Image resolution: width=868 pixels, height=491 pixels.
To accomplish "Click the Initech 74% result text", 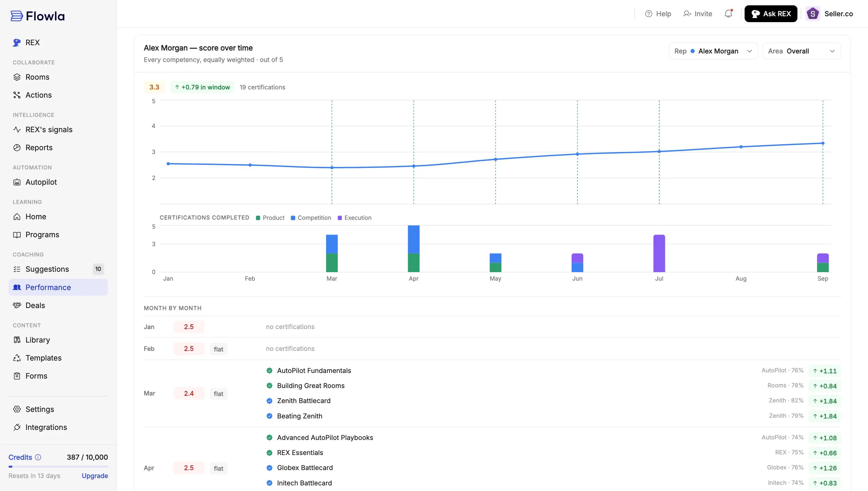I will pos(786,483).
